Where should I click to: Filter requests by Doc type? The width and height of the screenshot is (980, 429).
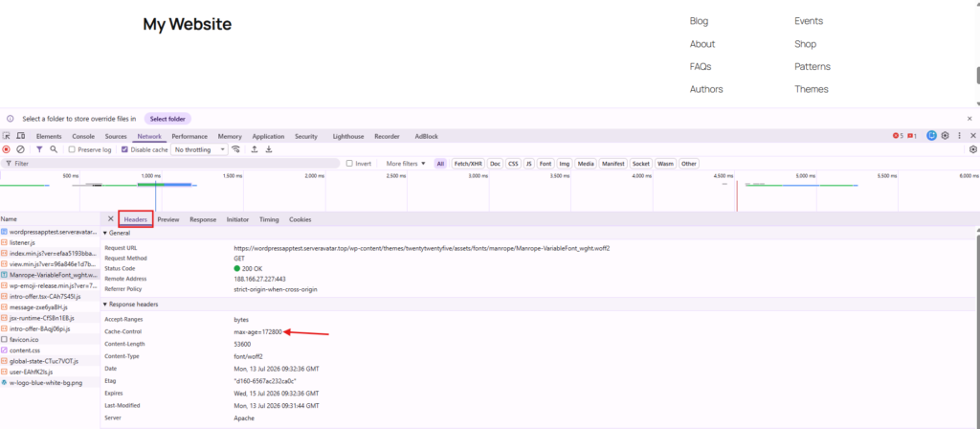tap(496, 163)
